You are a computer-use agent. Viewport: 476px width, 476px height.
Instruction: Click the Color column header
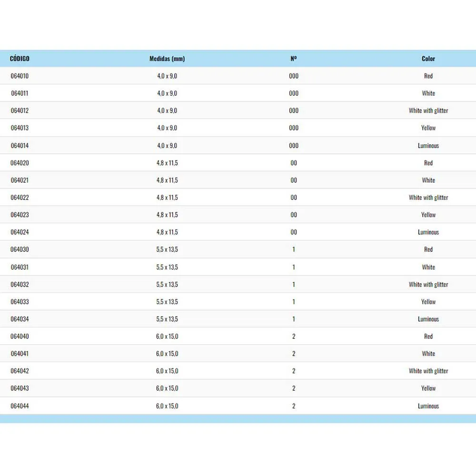tap(428, 59)
